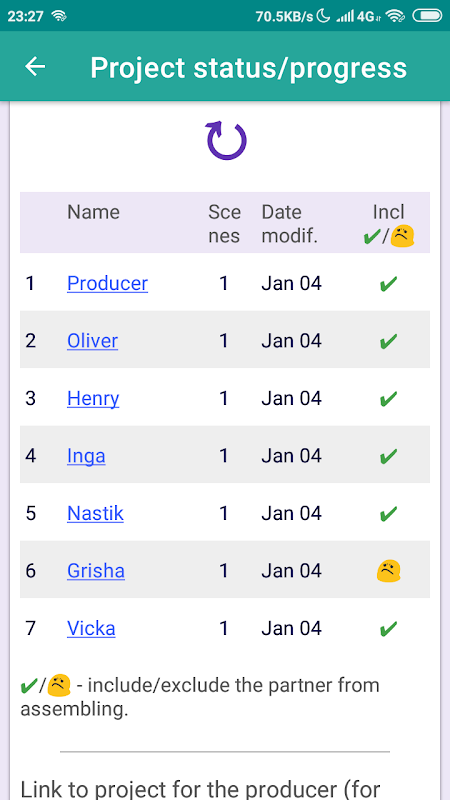
Task: Tap the Date modif. column header
Action: (x=289, y=224)
